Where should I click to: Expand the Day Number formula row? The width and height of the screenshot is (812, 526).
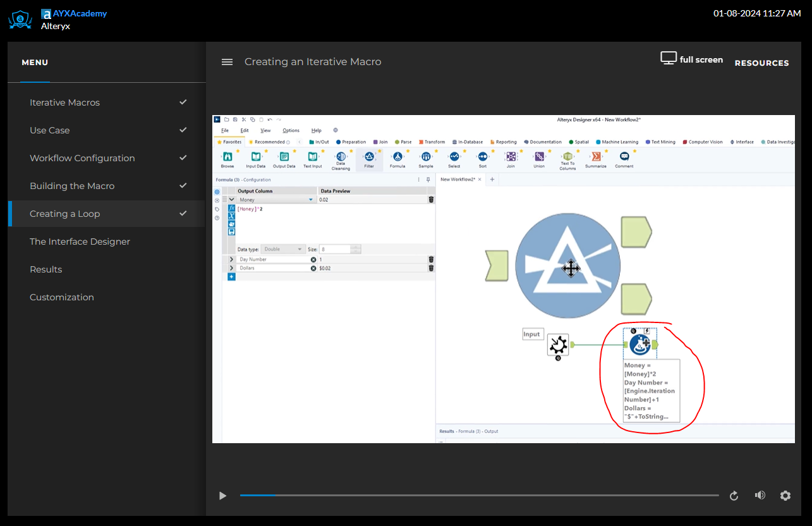click(x=231, y=259)
